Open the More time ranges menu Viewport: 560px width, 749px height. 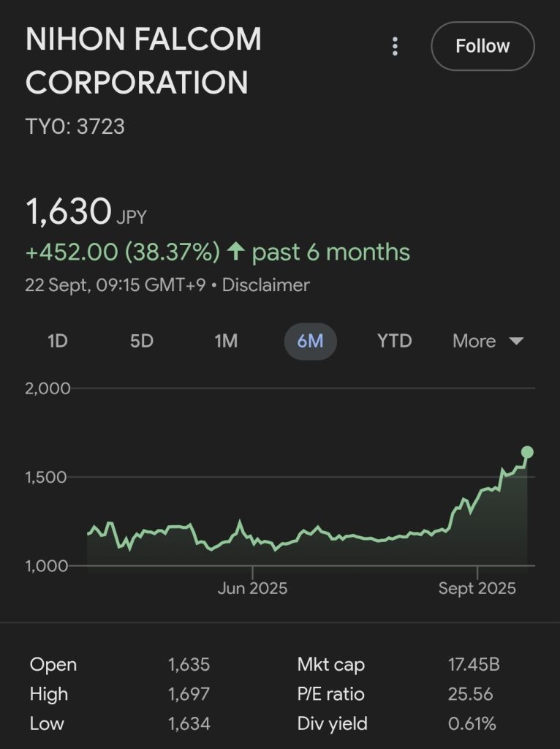(x=488, y=341)
